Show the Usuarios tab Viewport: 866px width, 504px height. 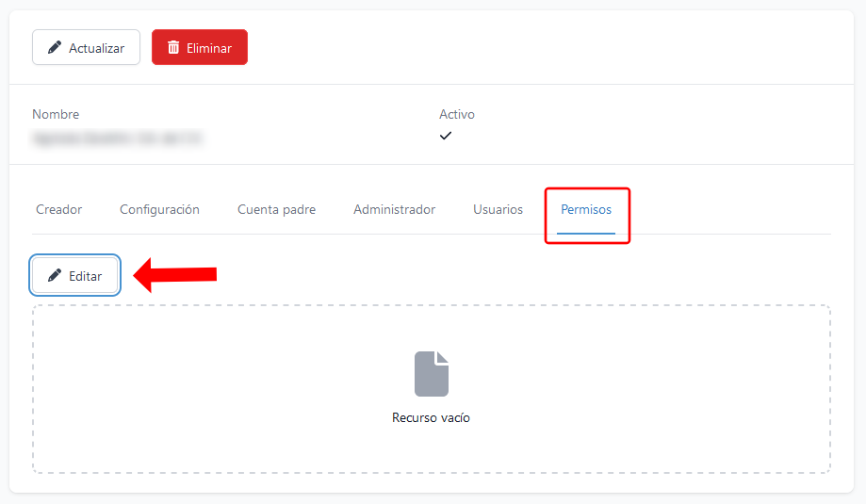tap(498, 209)
